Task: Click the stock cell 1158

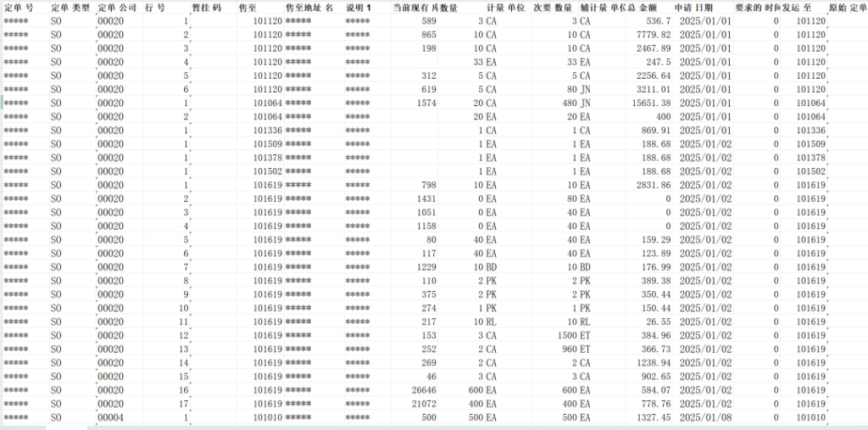Action: [426, 226]
